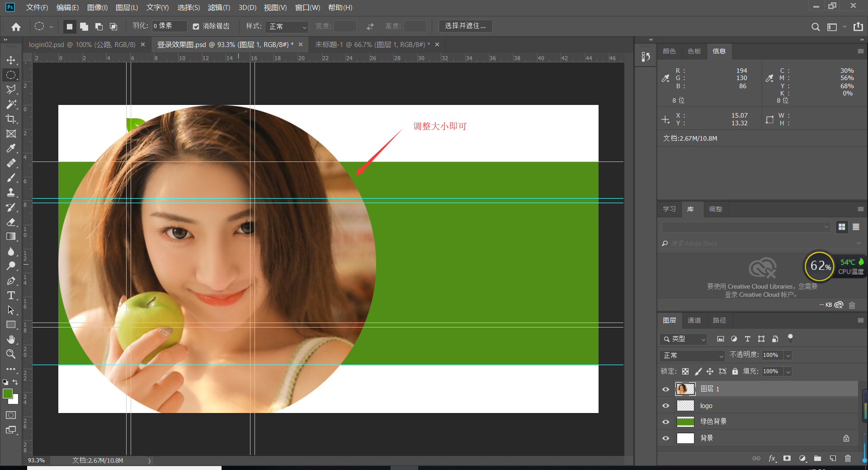The width and height of the screenshot is (868, 470).
Task: Add a layer mask
Action: pyautogui.click(x=787, y=458)
